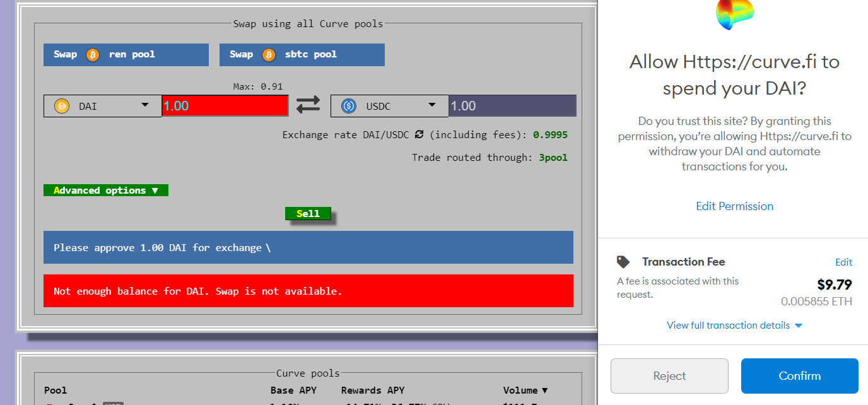Click the $9.79 fee amount
The height and width of the screenshot is (405, 868).
[x=835, y=285]
